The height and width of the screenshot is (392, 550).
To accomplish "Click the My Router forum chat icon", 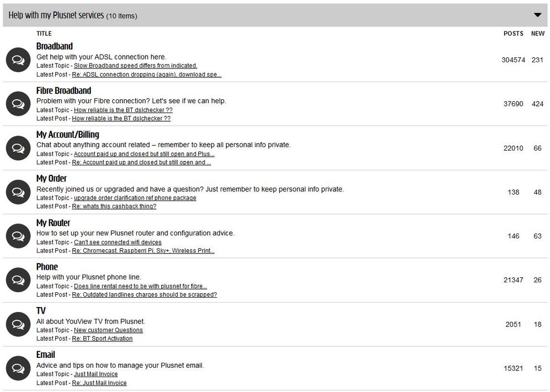I will (18, 236).
